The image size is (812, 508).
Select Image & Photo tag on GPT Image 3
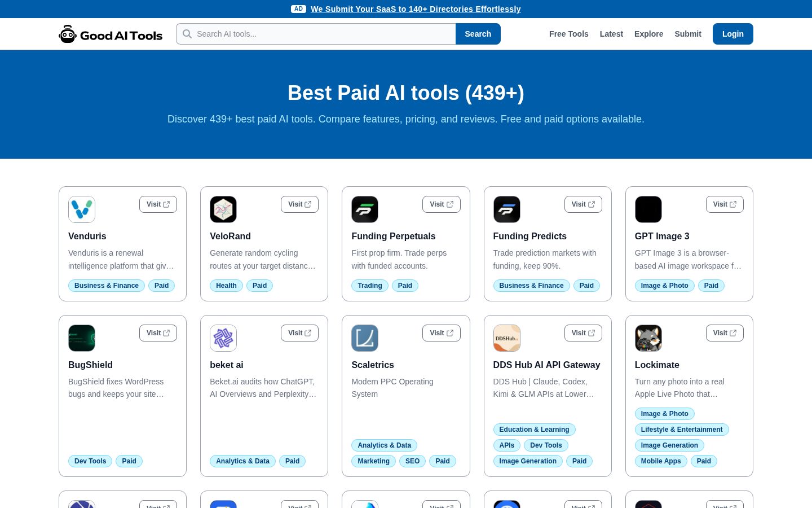click(664, 286)
